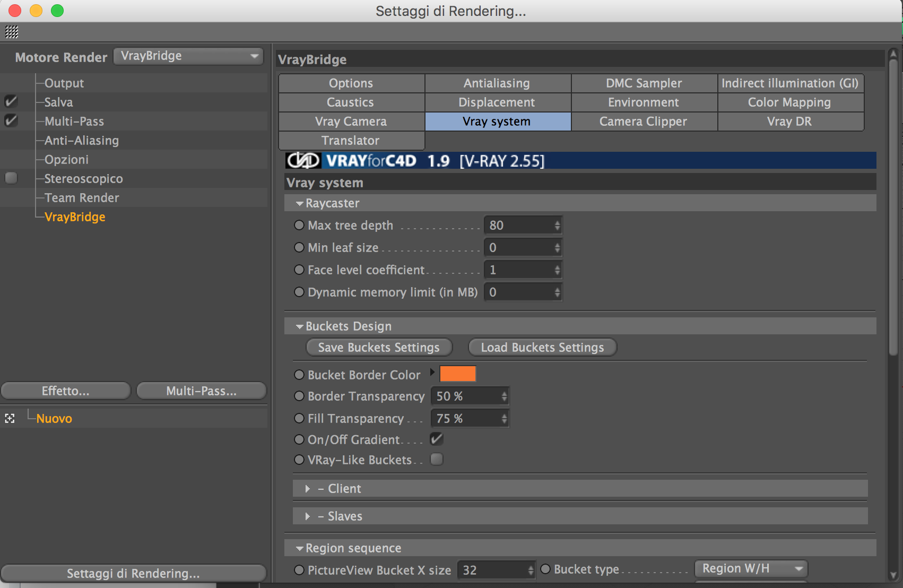Click the scroll-down arrow of the panel scrollbar
Viewport: 903px width, 588px height.
pos(893,575)
